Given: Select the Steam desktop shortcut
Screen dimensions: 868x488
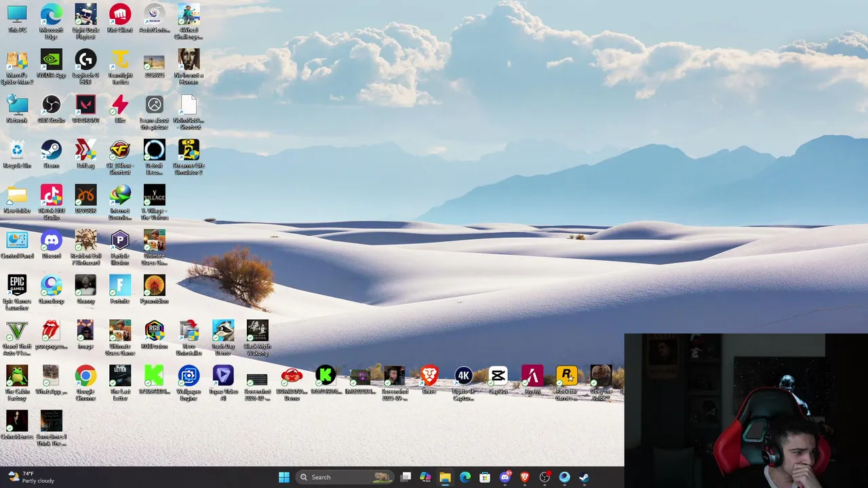Looking at the screenshot, I should click(x=51, y=155).
